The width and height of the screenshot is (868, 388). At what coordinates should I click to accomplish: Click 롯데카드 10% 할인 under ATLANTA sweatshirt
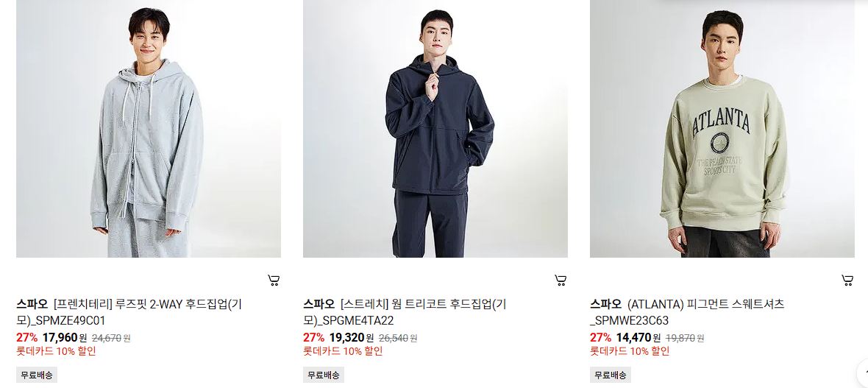(630, 351)
